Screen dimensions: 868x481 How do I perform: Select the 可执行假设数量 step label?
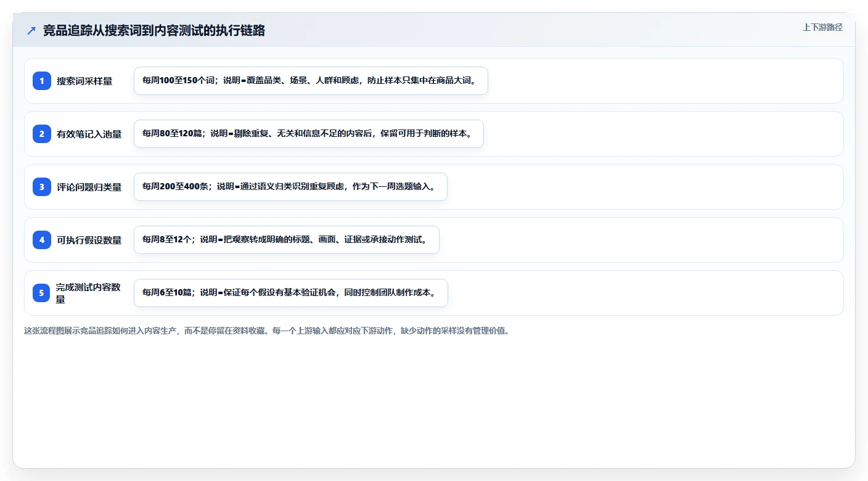pyautogui.click(x=89, y=240)
